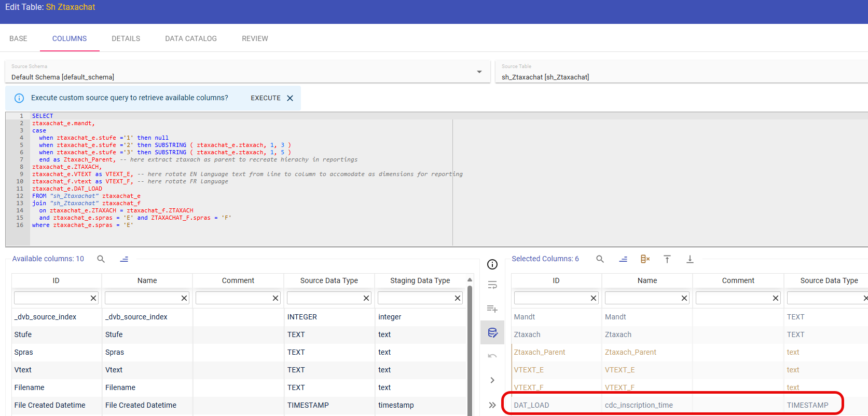Select the DAT_LOAD row in Selected Columns
Image resolution: width=868 pixels, height=416 pixels.
tap(531, 405)
